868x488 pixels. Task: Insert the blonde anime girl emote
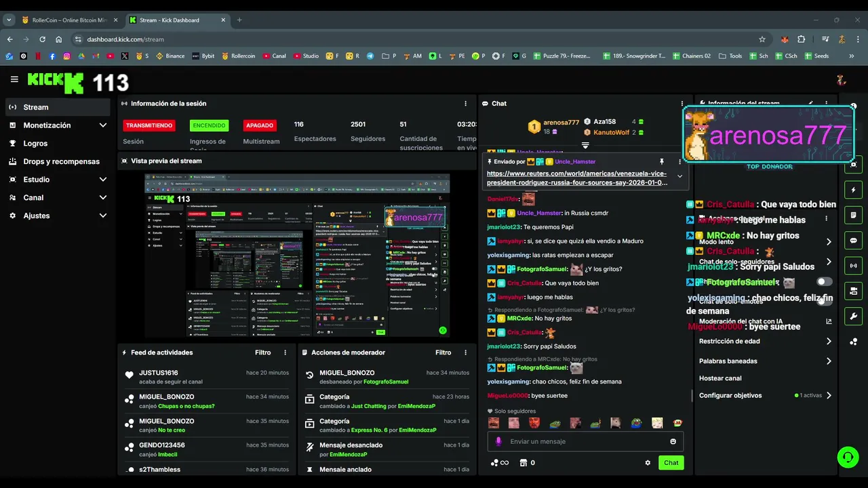(x=657, y=423)
